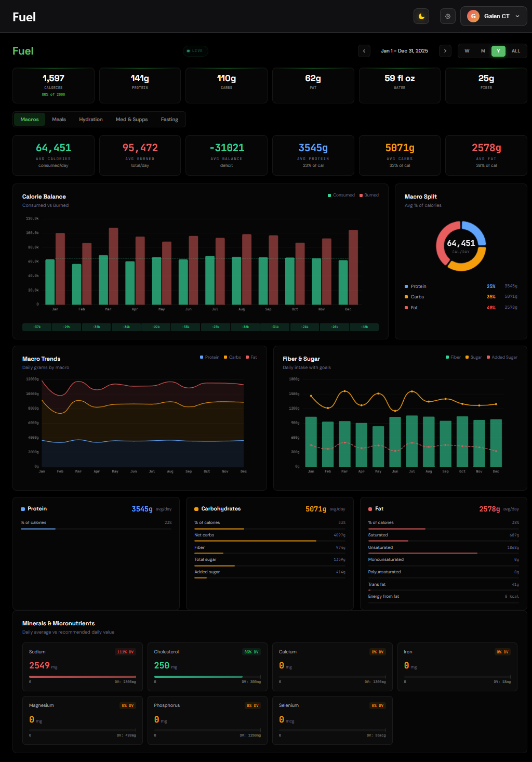Image resolution: width=532 pixels, height=762 pixels.
Task: Click the 5071g Avg Carbs card
Action: pyautogui.click(x=400, y=155)
